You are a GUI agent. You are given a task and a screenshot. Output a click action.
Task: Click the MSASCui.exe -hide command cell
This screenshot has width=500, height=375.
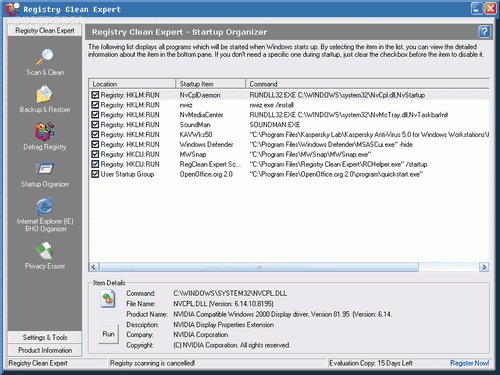pos(331,144)
